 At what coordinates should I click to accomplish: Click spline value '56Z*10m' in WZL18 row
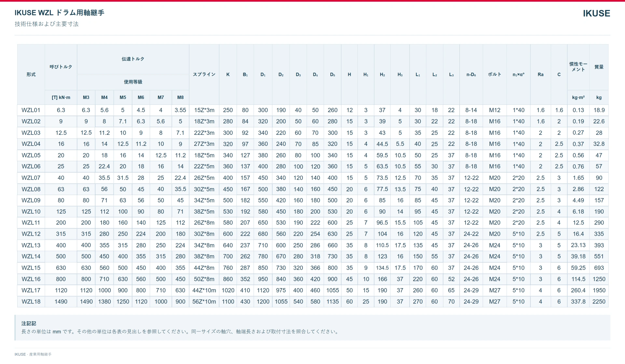pos(204,301)
